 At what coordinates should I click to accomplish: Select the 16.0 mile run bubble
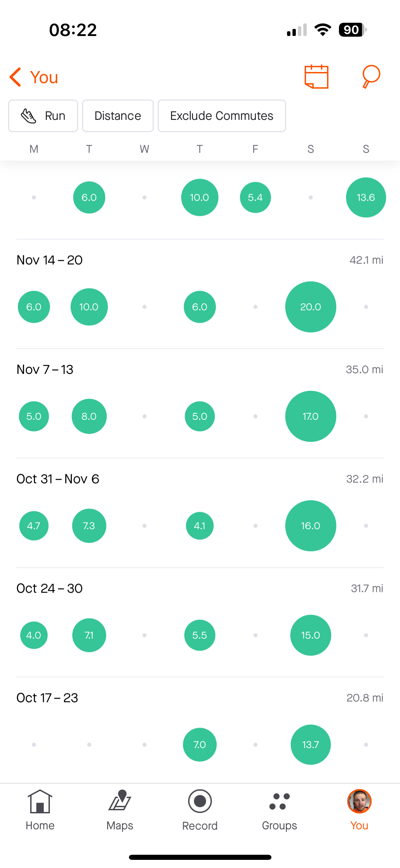click(310, 526)
